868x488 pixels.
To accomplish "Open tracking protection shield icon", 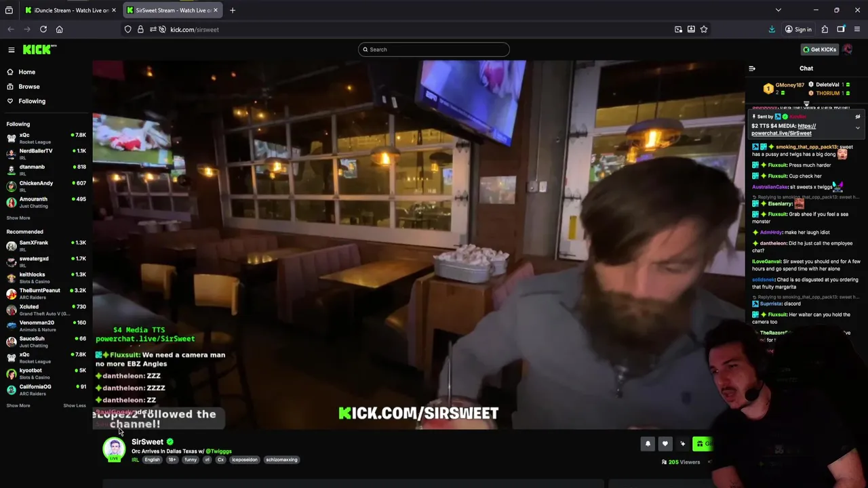I will (x=127, y=29).
